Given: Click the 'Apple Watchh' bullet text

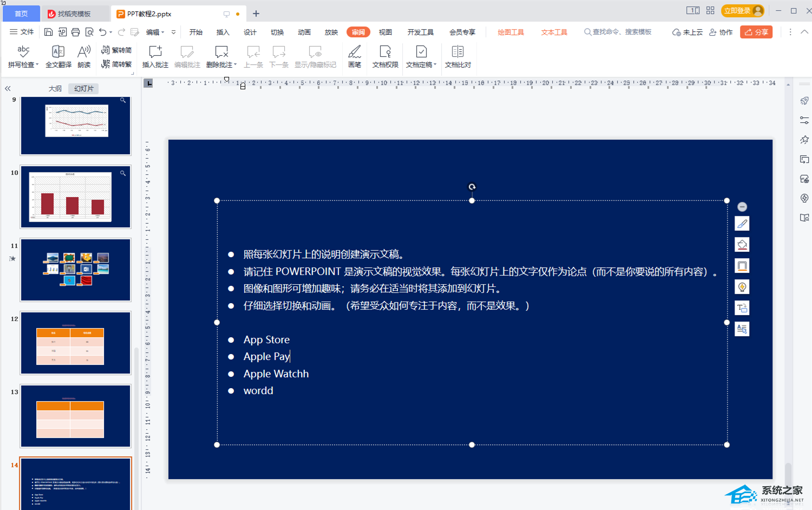Looking at the screenshot, I should coord(276,374).
